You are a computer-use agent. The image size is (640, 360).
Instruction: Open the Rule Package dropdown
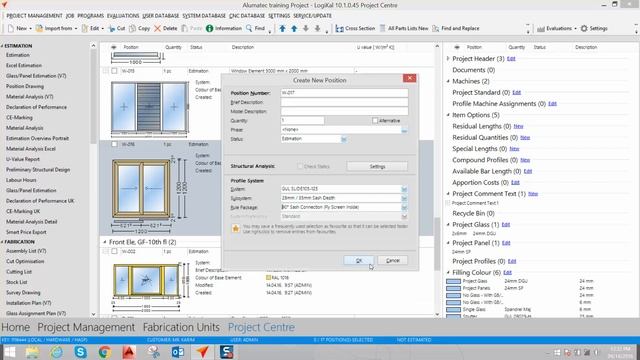tap(404, 207)
